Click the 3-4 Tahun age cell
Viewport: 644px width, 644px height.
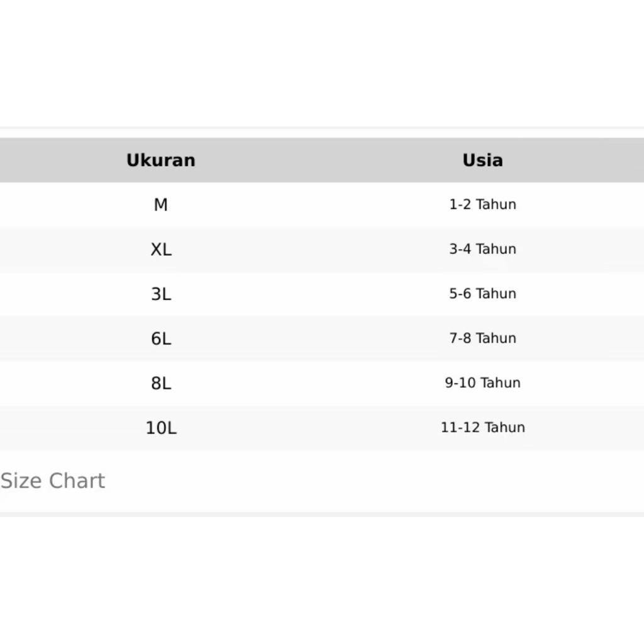(482, 249)
